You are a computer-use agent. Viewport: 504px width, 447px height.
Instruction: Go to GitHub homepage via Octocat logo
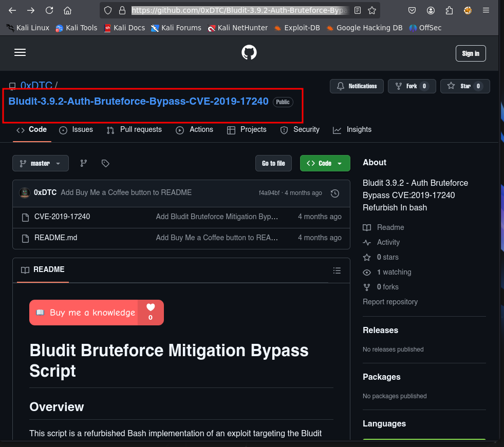click(x=249, y=52)
